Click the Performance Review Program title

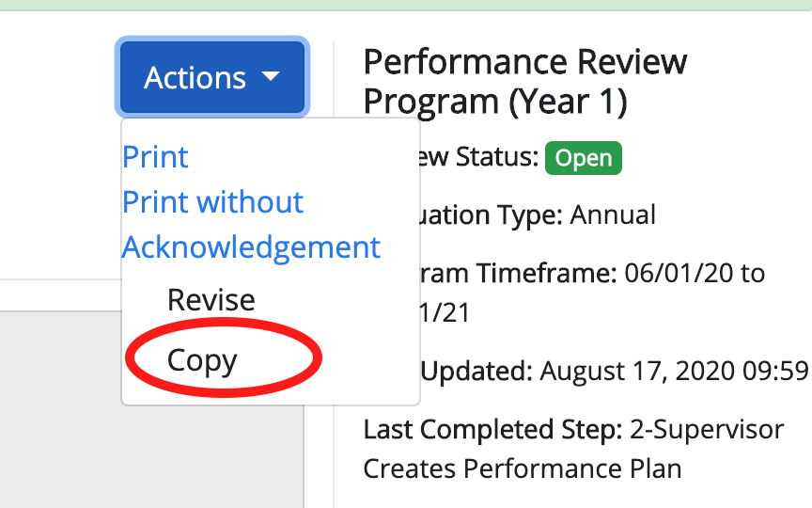525,82
